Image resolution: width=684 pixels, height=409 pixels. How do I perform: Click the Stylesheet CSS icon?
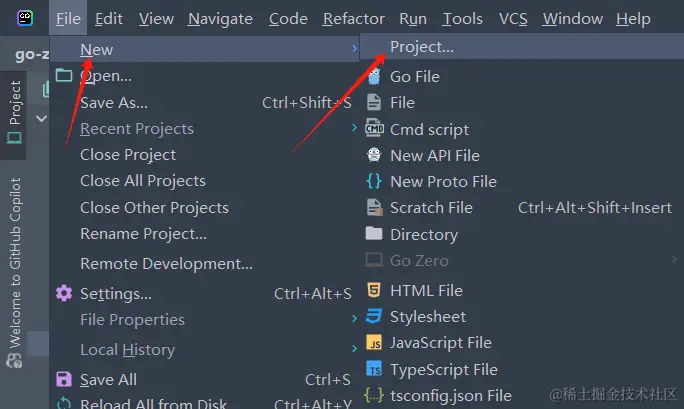pyautogui.click(x=374, y=316)
